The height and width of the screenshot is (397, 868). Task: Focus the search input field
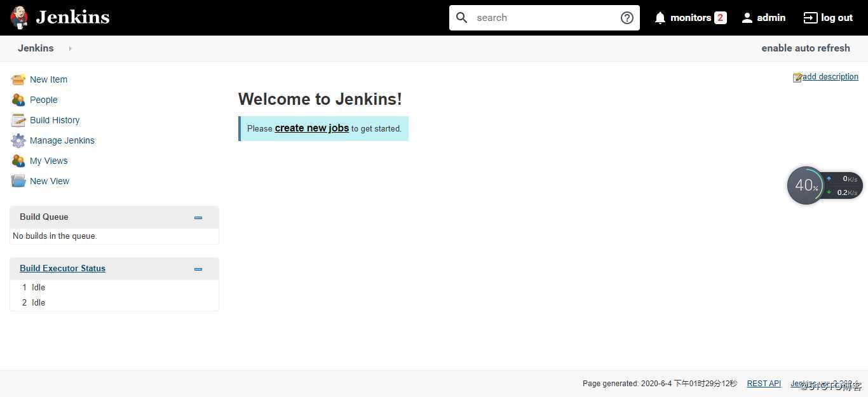pyautogui.click(x=545, y=18)
